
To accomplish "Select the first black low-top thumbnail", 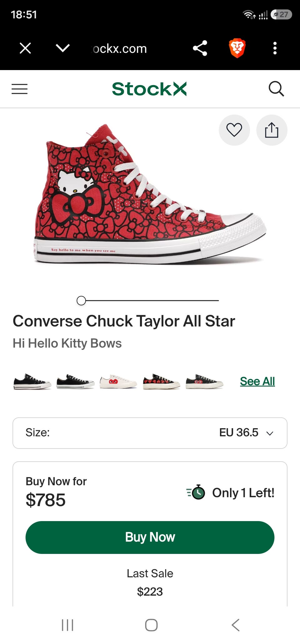I will (32, 381).
